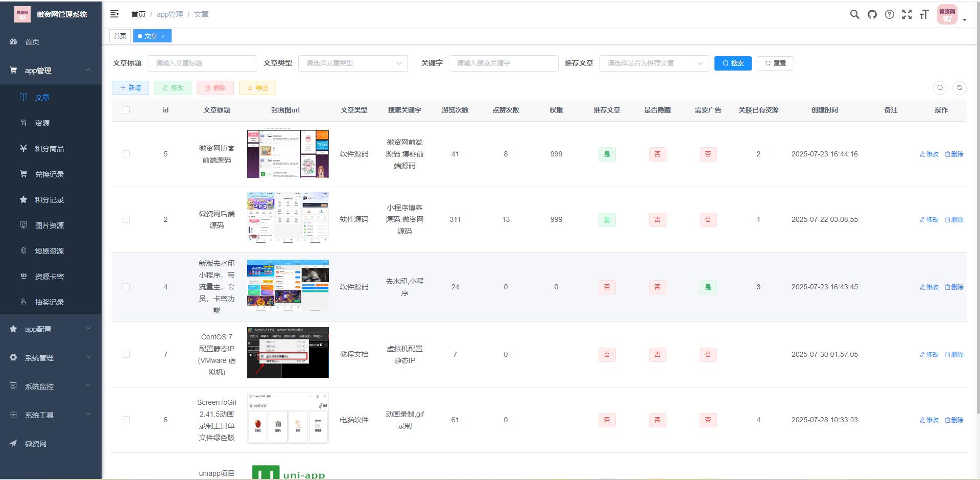Image resolution: width=980 pixels, height=480 pixels.
Task: Select checkbox for article id 6
Action: click(126, 420)
